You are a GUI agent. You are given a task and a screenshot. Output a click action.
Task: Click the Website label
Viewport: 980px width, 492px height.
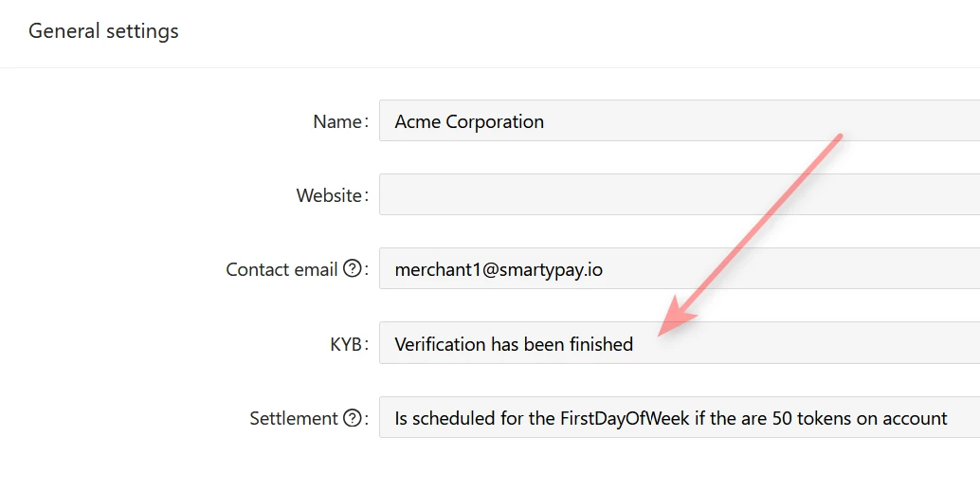pos(329,195)
